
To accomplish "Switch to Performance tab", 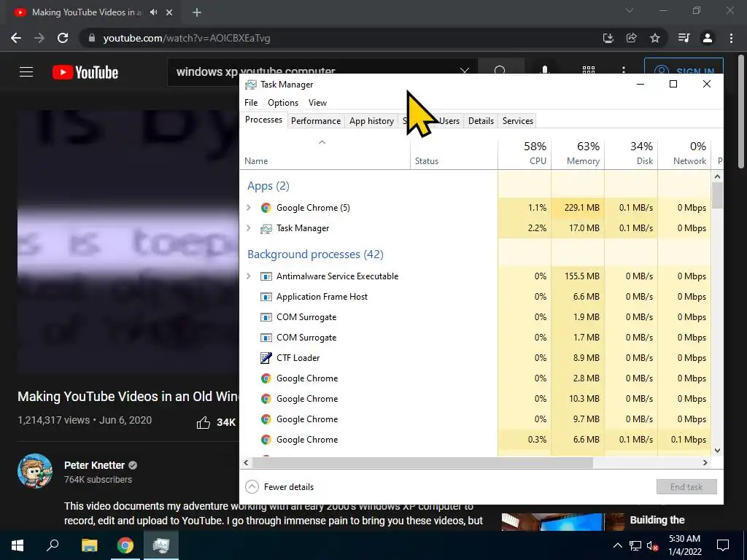I will point(316,121).
